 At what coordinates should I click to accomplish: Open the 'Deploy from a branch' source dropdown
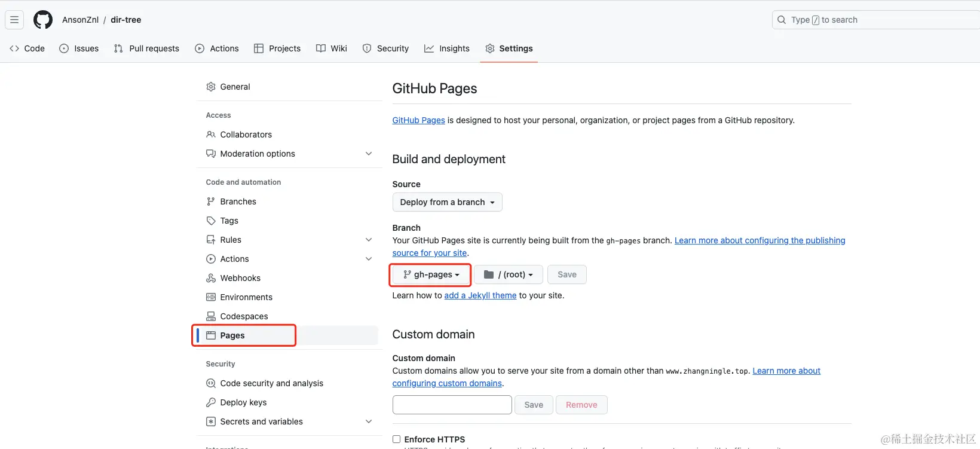[447, 202]
